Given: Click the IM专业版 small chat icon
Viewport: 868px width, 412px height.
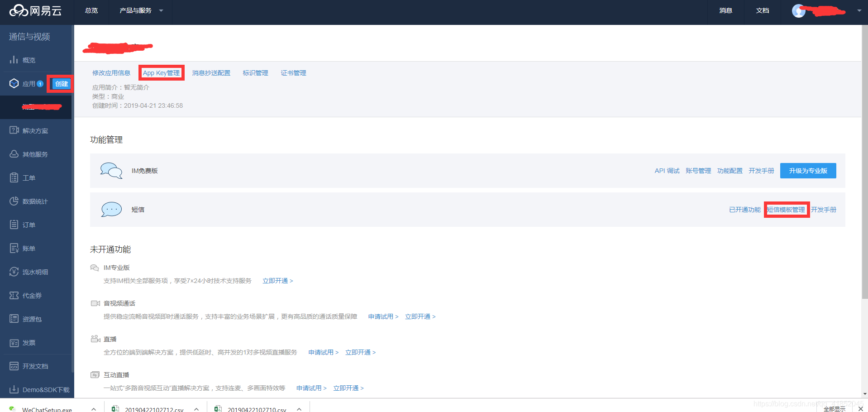Looking at the screenshot, I should tap(95, 268).
